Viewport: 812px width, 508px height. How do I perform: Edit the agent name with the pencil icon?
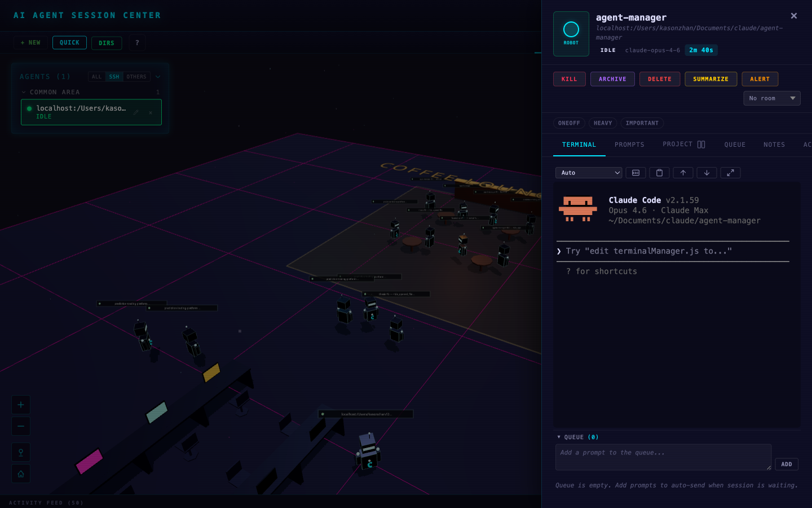coord(136,112)
